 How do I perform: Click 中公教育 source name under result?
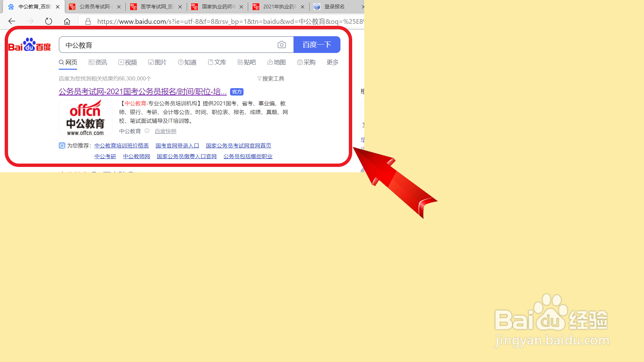130,131
